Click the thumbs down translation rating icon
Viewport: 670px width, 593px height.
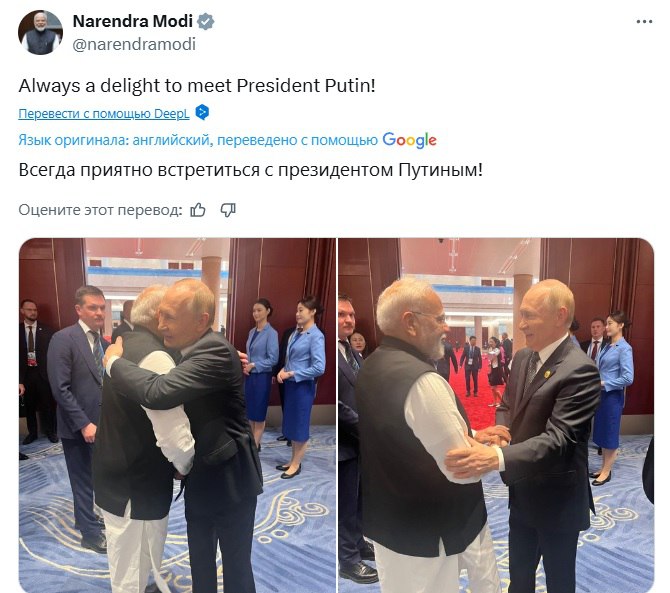[x=228, y=209]
